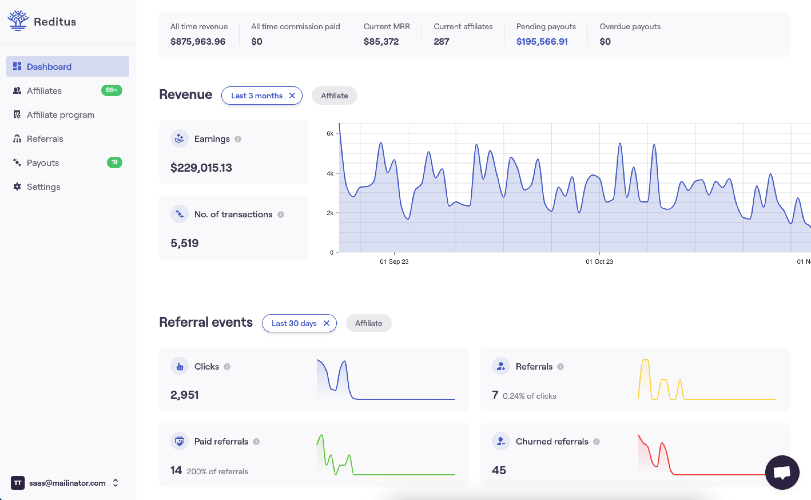Click the Reditus tree logo

pos(18,21)
